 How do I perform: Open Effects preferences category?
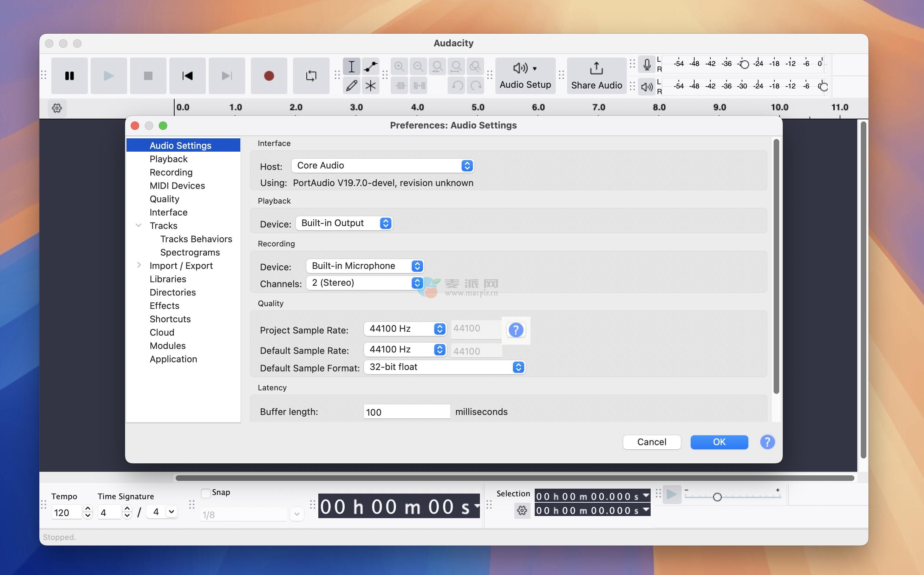click(x=164, y=306)
